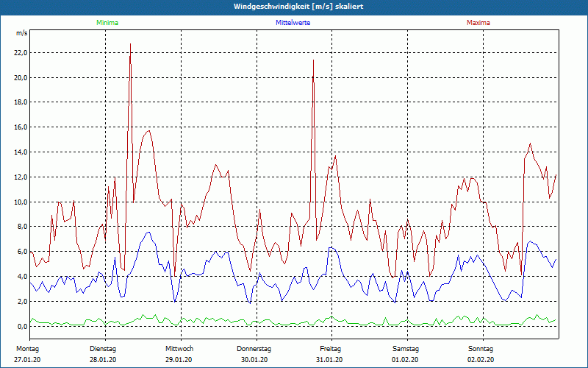Click the 'Mittwoch' day label

point(179,349)
